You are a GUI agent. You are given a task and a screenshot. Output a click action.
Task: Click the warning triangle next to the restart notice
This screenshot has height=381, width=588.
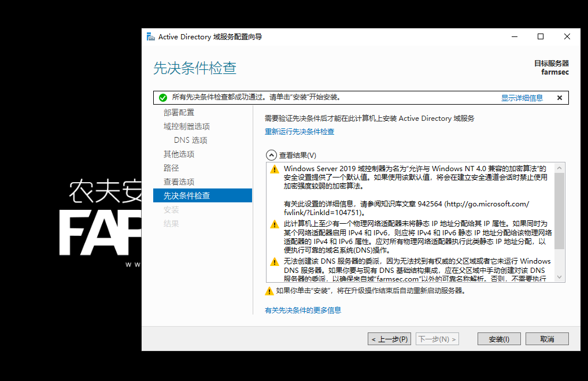[269, 291]
